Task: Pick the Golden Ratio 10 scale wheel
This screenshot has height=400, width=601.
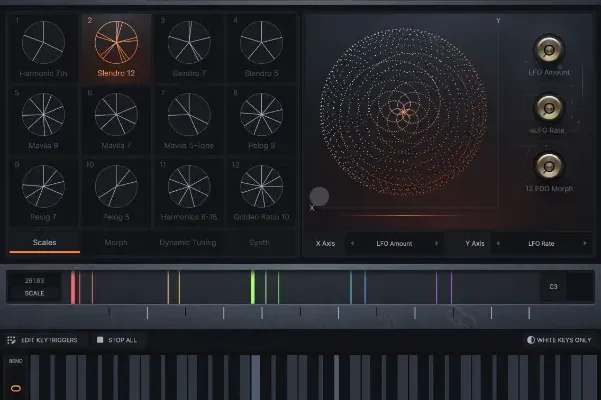Action: 260,185
